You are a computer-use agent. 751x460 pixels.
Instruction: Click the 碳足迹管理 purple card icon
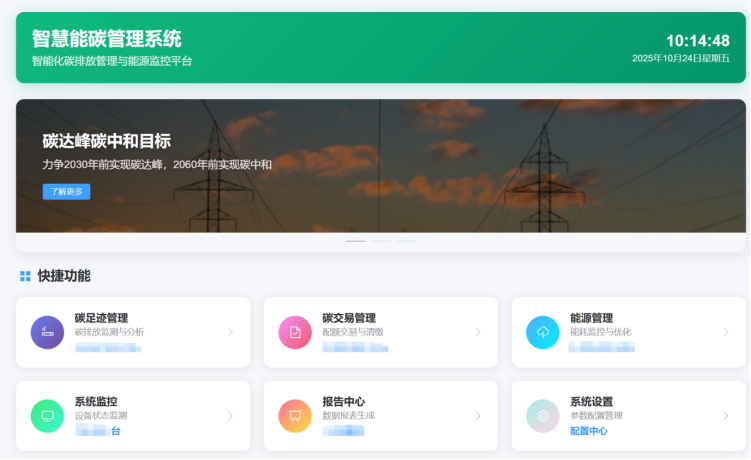tap(47, 332)
